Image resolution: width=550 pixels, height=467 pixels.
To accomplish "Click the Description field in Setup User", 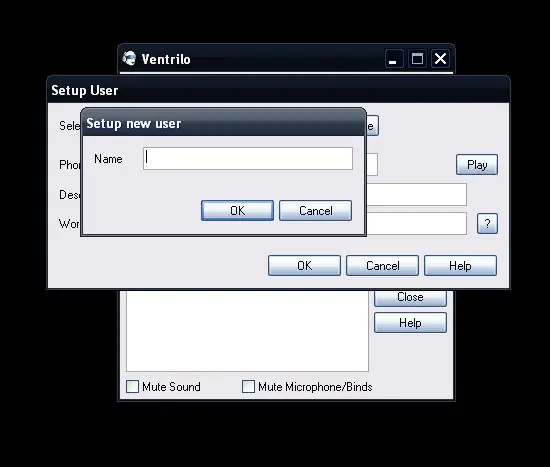I will click(x=416, y=194).
